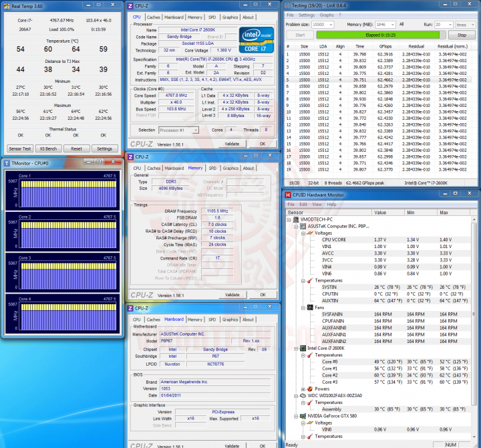Open the Run count dropdown in LinX

tap(450, 25)
